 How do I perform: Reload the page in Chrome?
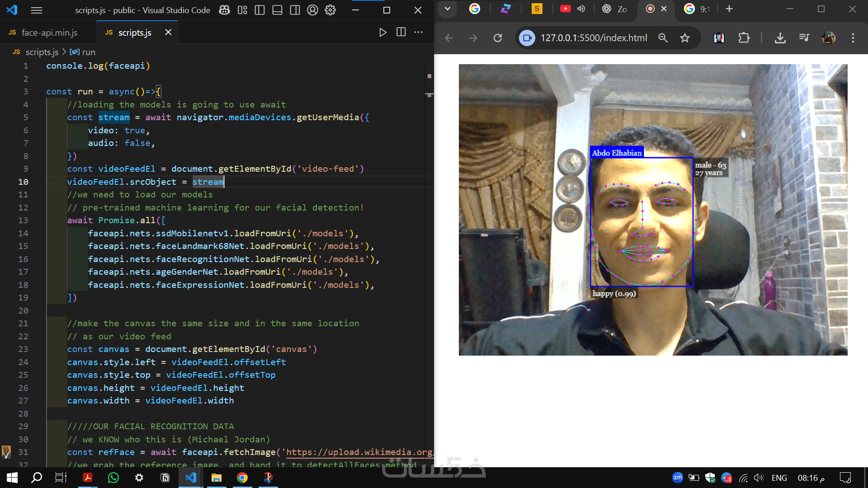(x=498, y=38)
